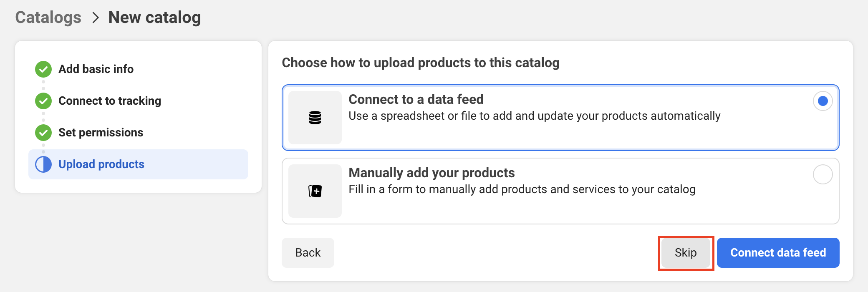Viewport: 868px width, 292px height.
Task: Go to the Connect to tracking step
Action: pyautogui.click(x=110, y=101)
